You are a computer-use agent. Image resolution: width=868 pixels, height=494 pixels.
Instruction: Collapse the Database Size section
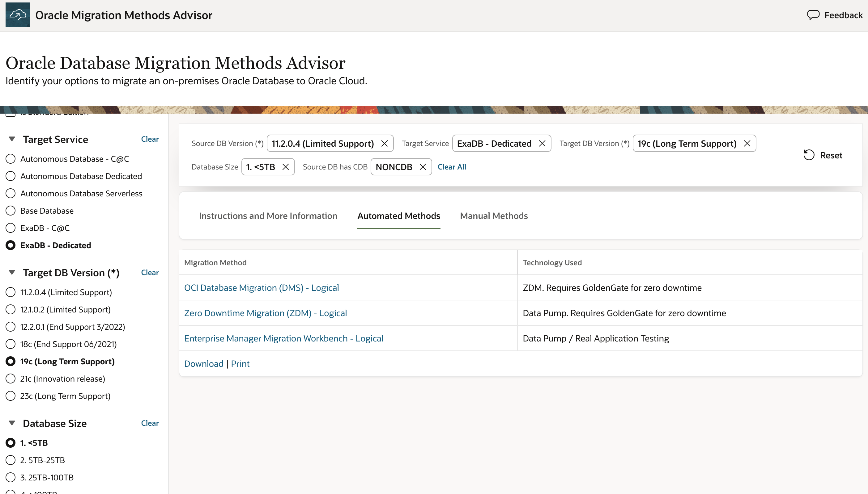[11, 423]
